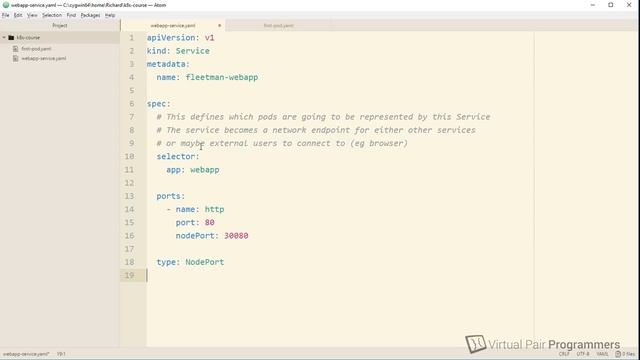Screen dimensions: 640x360
Task: Close the Atom window
Action: click(x=629, y=5)
